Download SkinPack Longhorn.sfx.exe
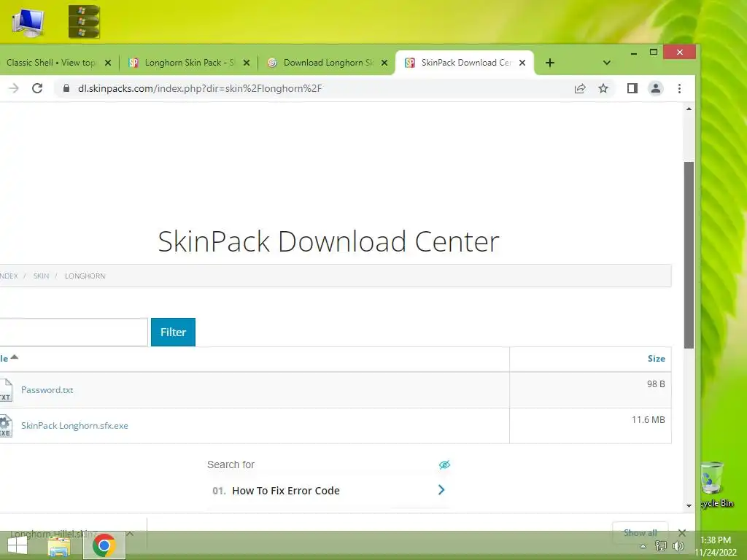Viewport: 747px width, 560px height. click(74, 426)
